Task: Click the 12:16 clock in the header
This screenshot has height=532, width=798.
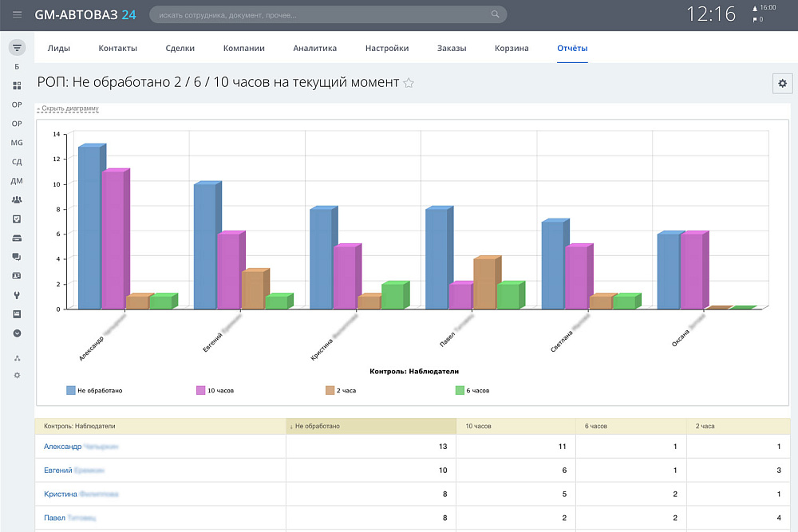Action: coord(711,14)
